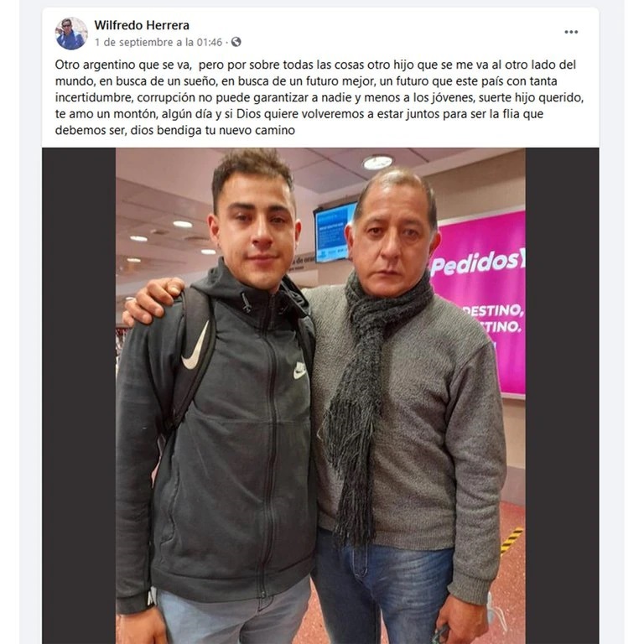Open the airport photo of the two men
Image resolution: width=644 pixels, height=644 pixels.
[x=320, y=396]
